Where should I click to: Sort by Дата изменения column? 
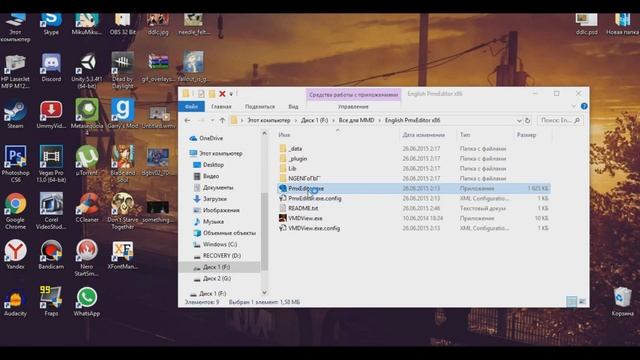(x=423, y=135)
